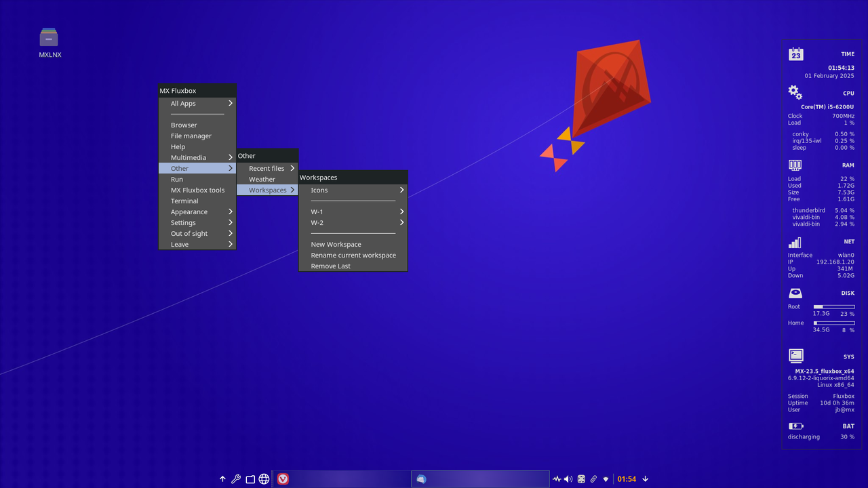Click the kernel 6.9.12-2-liquorix-amd64 text
Viewport: 868px width, 488px height.
click(x=821, y=378)
